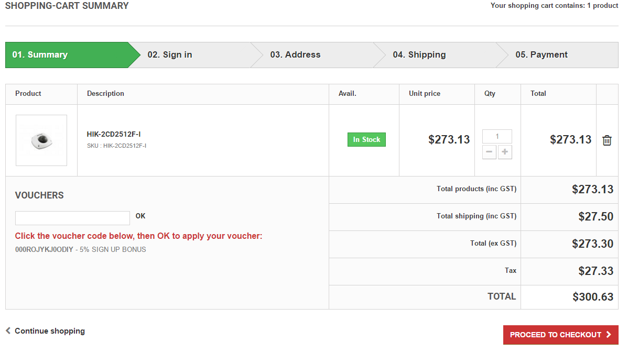
Task: Click the Continue shopping left chevron
Action: click(8, 330)
